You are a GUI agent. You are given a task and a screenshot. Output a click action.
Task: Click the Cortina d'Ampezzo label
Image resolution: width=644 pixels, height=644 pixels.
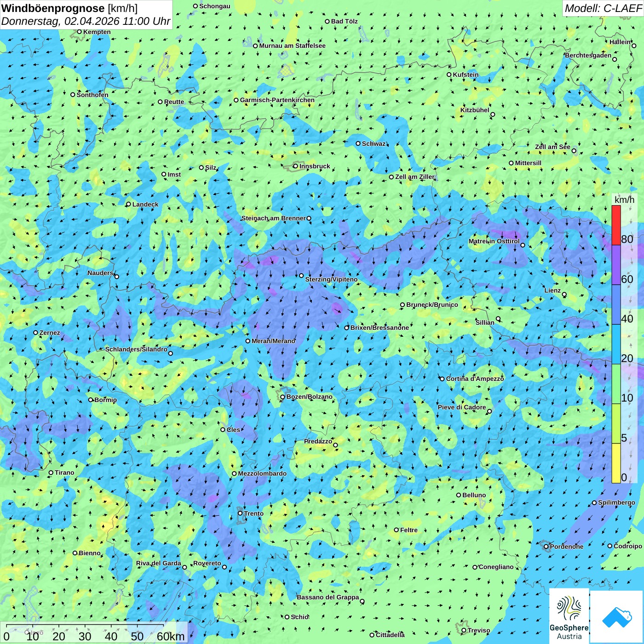click(475, 379)
